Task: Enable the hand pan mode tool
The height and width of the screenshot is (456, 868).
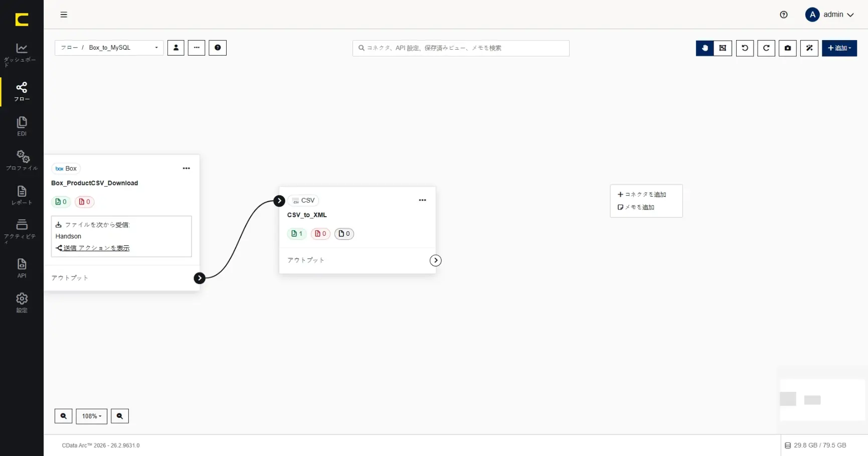Action: pos(705,48)
